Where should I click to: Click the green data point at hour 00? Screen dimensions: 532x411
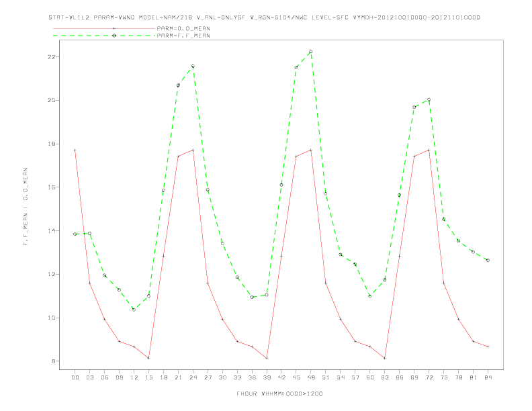tap(75, 234)
